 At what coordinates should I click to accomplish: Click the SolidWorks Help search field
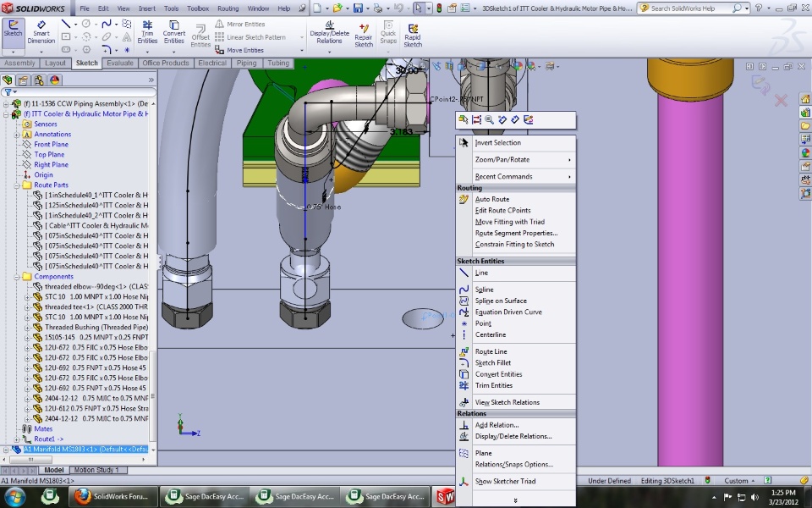690,8
